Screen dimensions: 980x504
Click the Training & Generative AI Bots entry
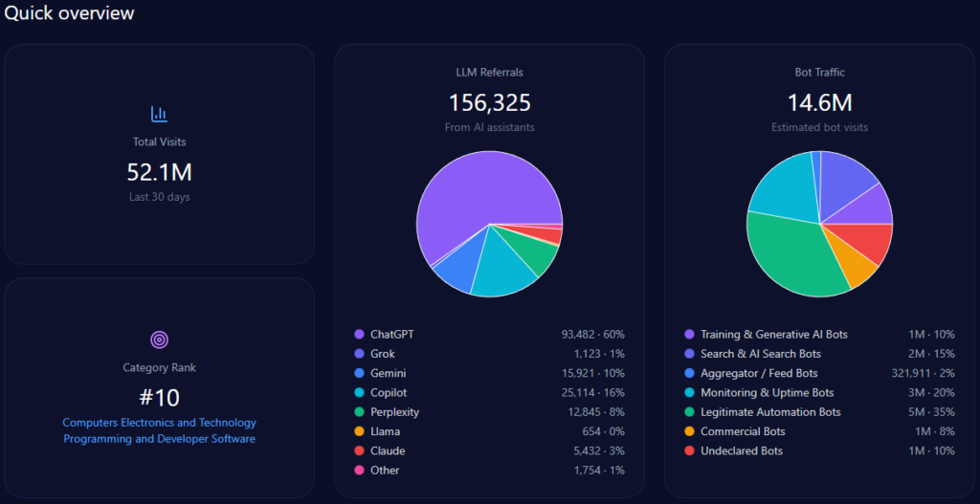click(773, 335)
